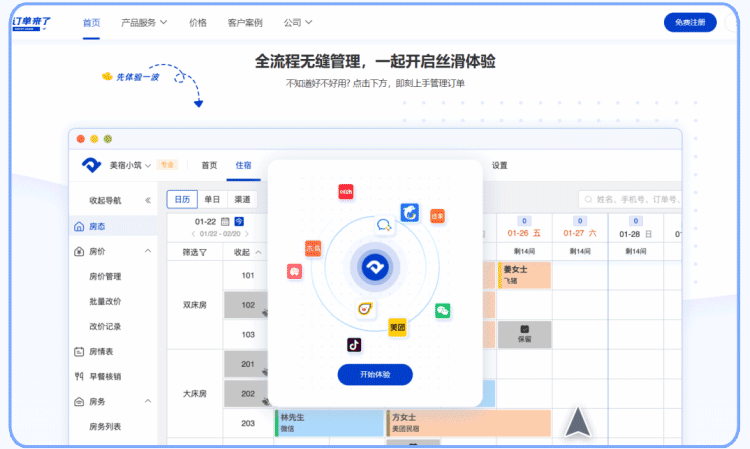Click the 订单来了 logo

[31, 22]
